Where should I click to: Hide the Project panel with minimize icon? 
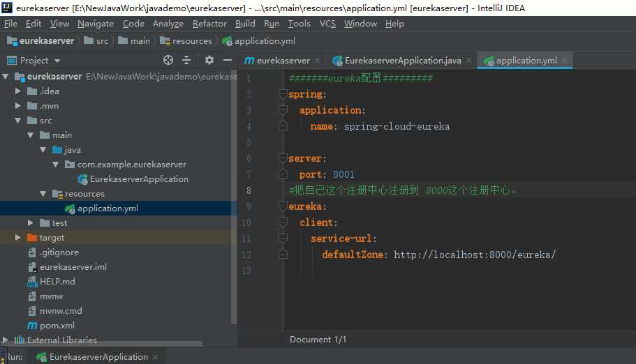(x=226, y=60)
